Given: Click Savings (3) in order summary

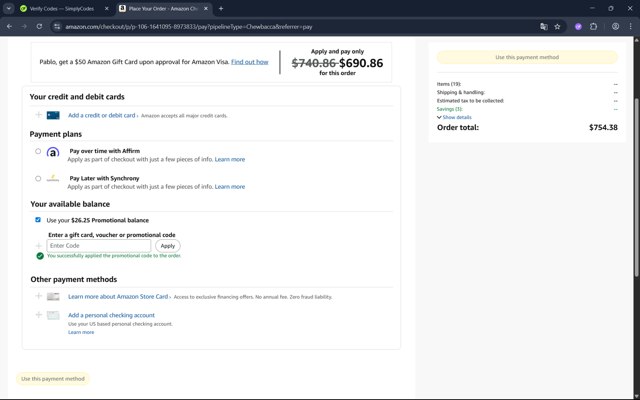Looking at the screenshot, I should click(x=450, y=109).
